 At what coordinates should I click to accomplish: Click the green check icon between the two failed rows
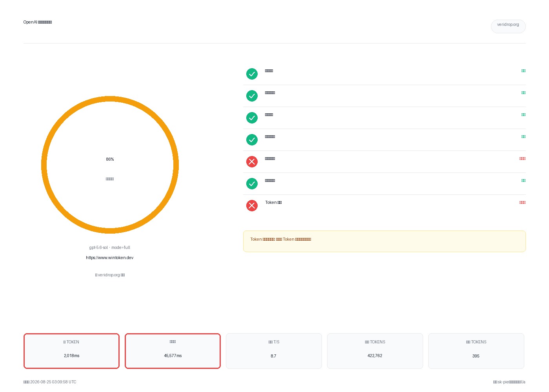pyautogui.click(x=252, y=183)
